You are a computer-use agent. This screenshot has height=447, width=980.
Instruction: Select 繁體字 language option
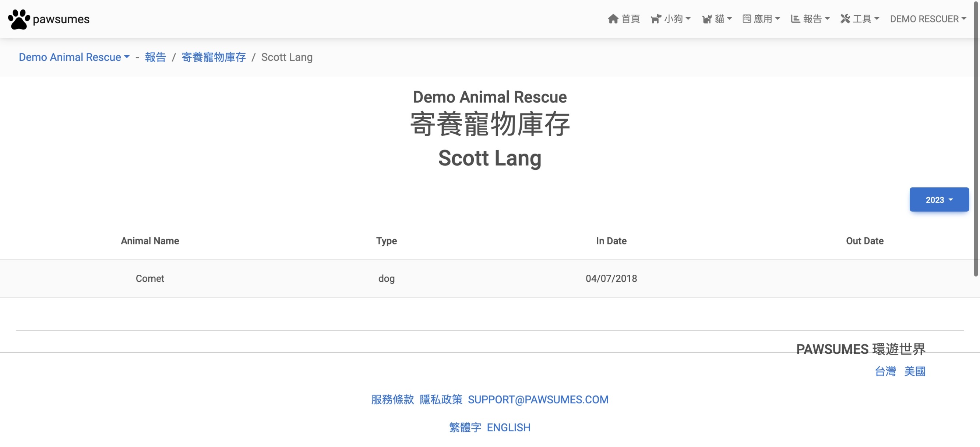[x=465, y=427]
